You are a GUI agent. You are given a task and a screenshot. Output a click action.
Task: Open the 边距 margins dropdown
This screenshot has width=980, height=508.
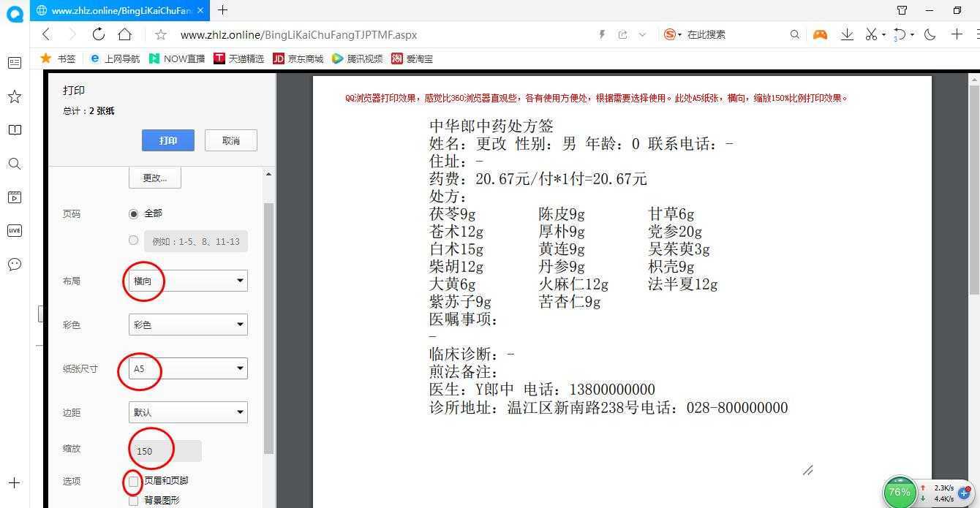tap(187, 412)
